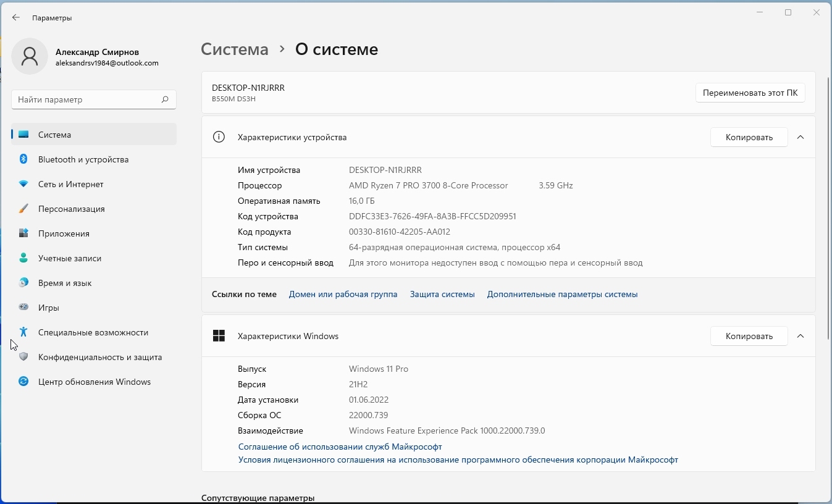The image size is (832, 504).
Task: Open Центр обновления Windows
Action: tap(94, 382)
